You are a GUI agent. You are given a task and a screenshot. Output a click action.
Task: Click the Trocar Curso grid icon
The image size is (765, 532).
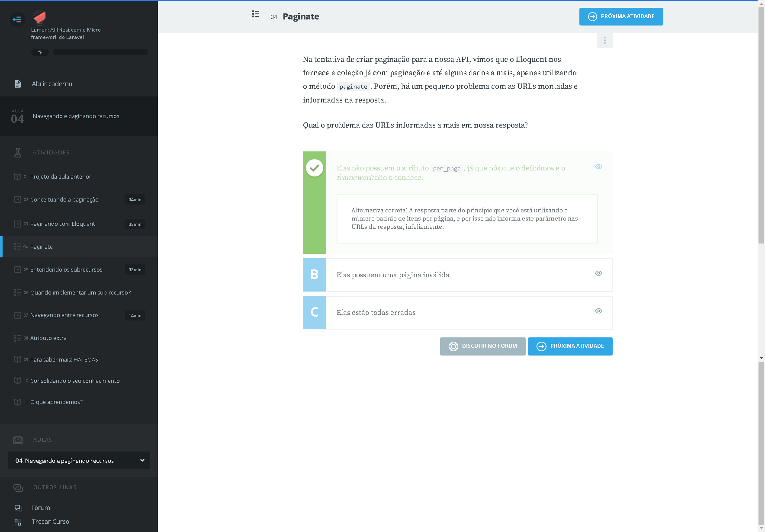click(18, 522)
